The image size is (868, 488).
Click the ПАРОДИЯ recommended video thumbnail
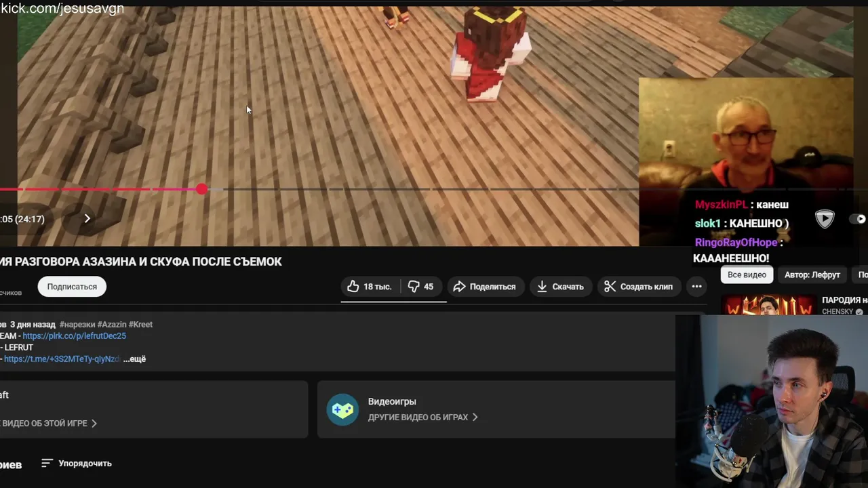click(768, 306)
